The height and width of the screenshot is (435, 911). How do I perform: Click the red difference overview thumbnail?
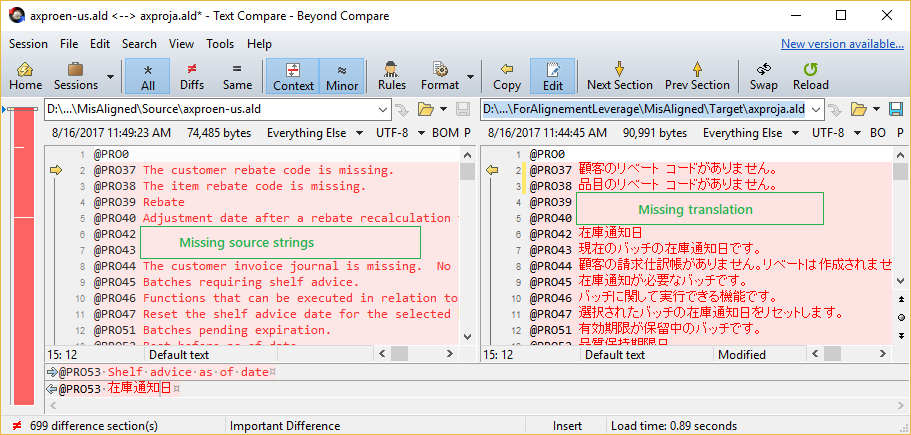tap(24, 256)
